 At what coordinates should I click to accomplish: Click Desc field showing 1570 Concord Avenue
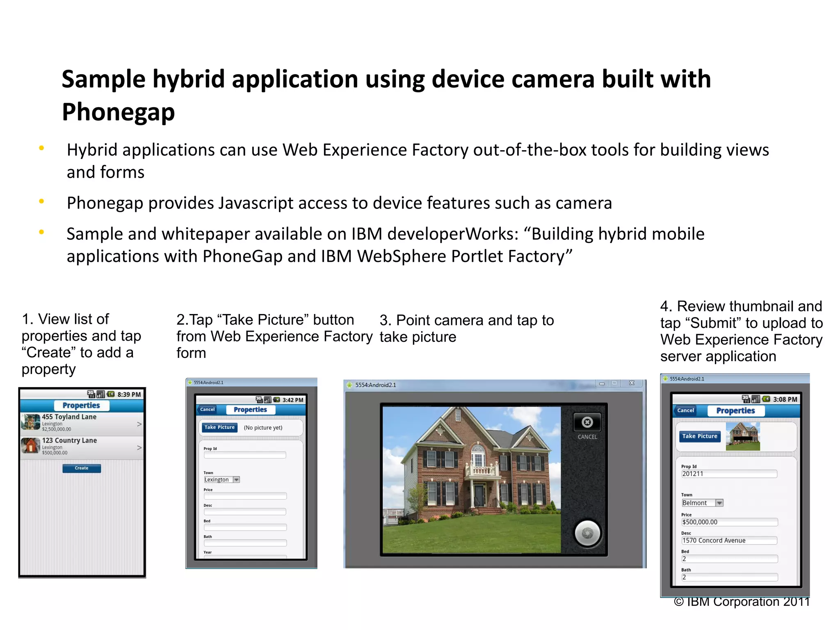pos(729,541)
